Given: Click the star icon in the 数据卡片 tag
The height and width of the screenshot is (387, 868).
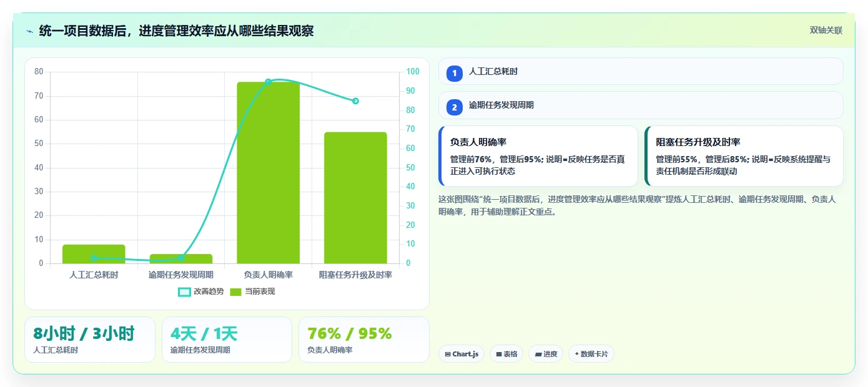Looking at the screenshot, I should pos(576,354).
